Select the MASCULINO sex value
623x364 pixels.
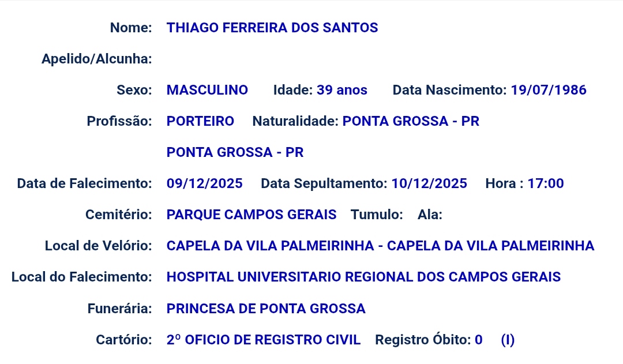207,90
